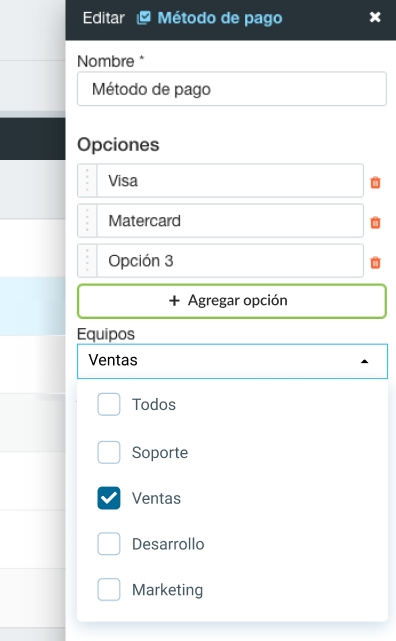Remove Opción 3 with its trash icon

click(x=375, y=262)
